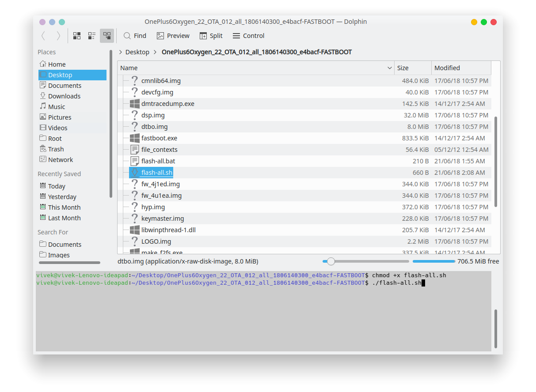
Task: Select Desktop in Places sidebar
Action: [72, 75]
